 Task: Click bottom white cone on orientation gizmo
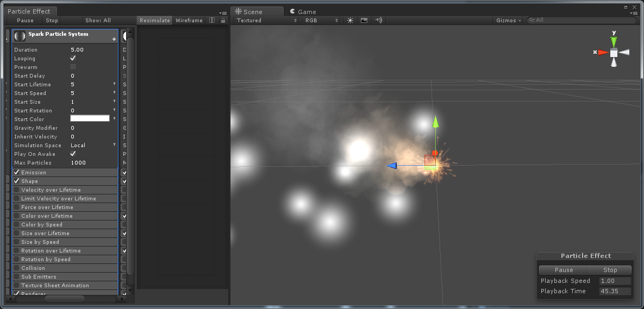click(614, 62)
